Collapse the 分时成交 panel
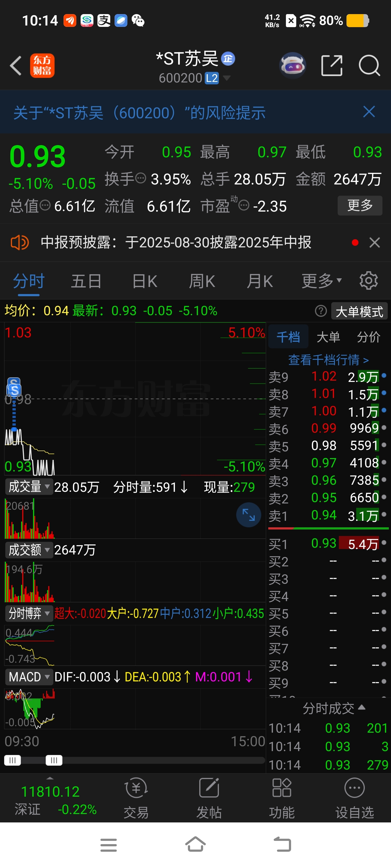Screen dimensions: 391x868 (x=334, y=708)
